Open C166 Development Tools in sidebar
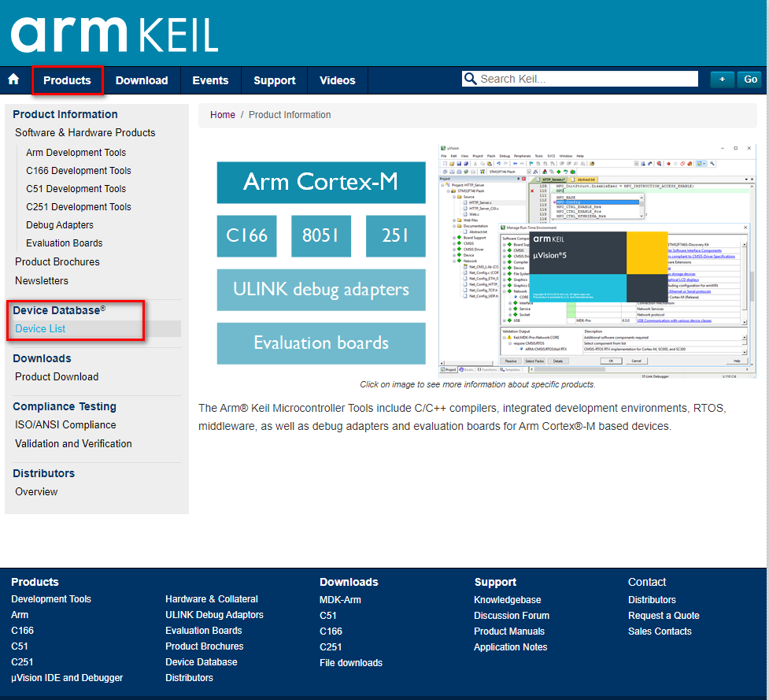Image resolution: width=769 pixels, height=700 pixels. click(79, 171)
